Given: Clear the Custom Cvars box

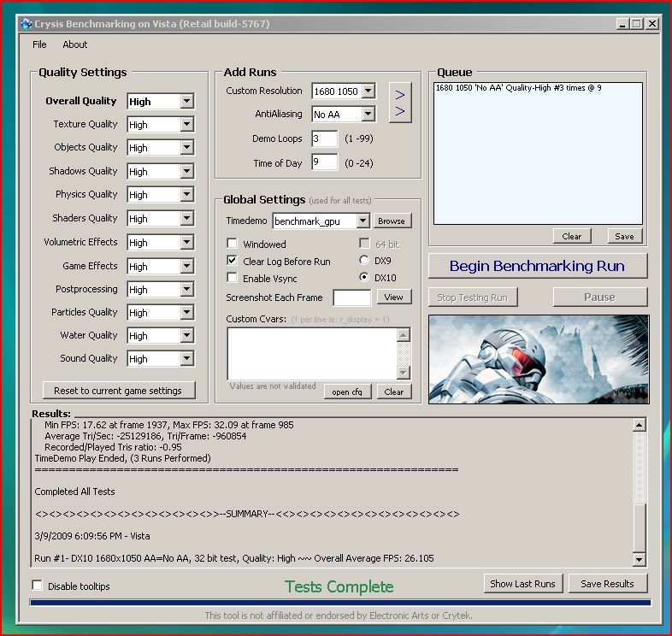Looking at the screenshot, I should (x=394, y=392).
